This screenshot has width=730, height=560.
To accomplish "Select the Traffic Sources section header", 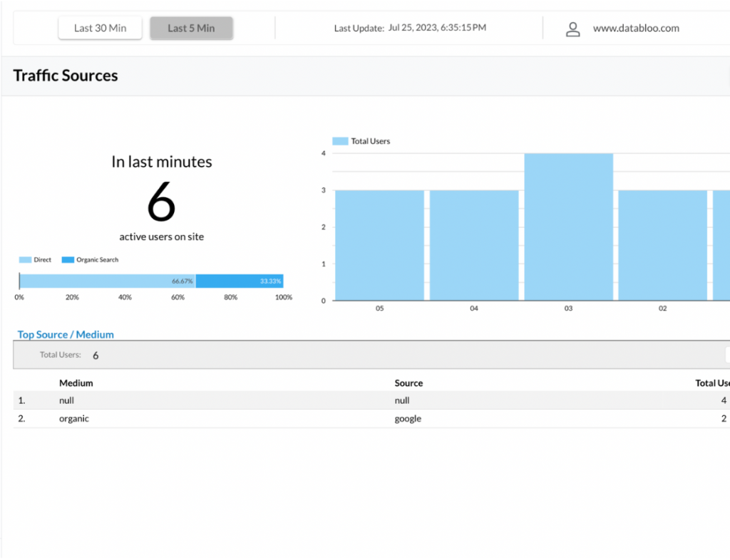I will pos(65,75).
